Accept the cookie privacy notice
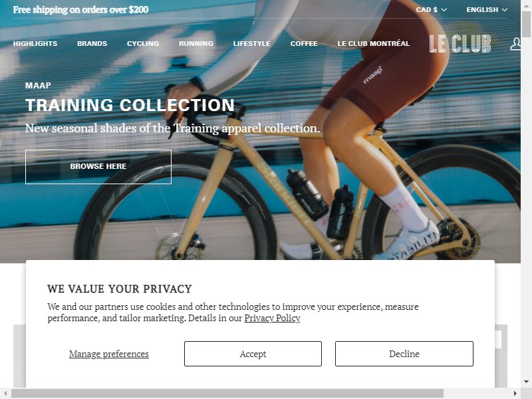532x399 pixels. [253, 354]
